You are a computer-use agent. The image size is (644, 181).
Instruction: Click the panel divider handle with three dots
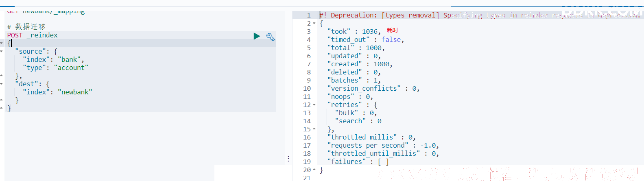[288, 159]
